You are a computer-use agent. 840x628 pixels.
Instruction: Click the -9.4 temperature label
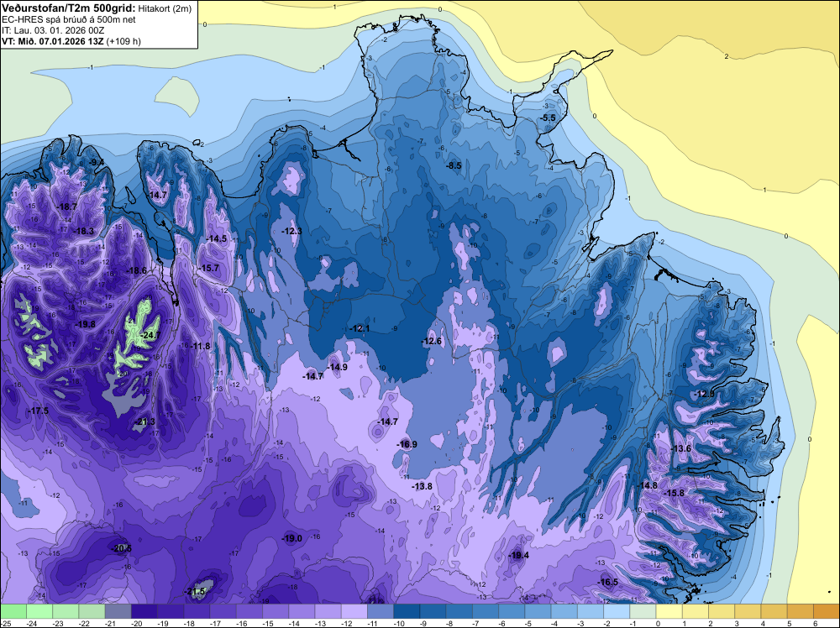click(x=97, y=162)
